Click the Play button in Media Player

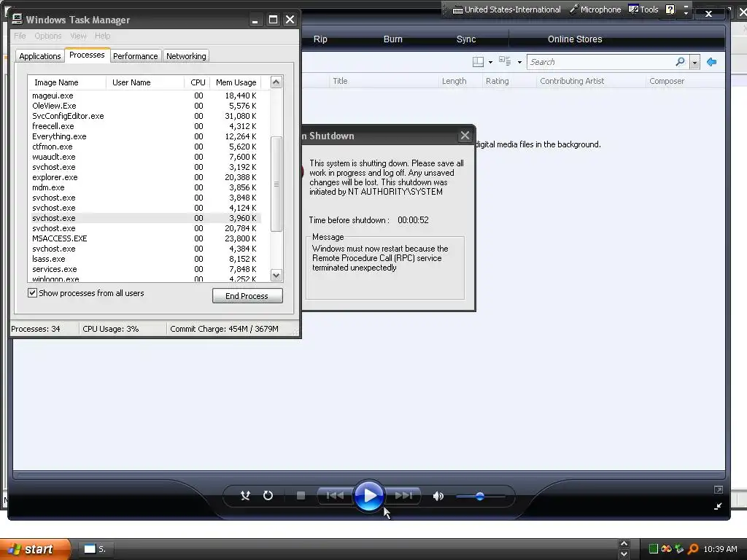click(368, 496)
